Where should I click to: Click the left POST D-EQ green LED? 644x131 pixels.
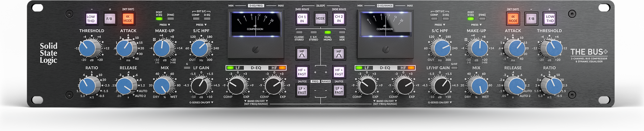[x=159, y=19]
